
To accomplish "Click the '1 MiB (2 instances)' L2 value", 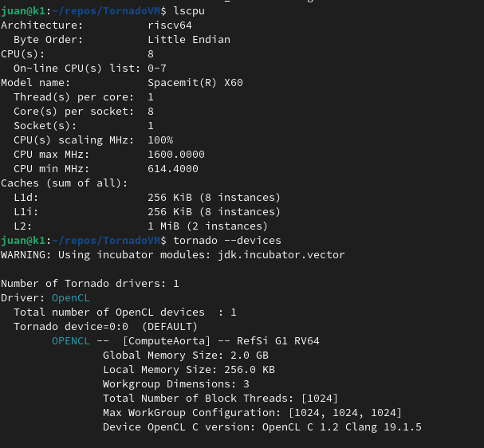I will point(207,226).
